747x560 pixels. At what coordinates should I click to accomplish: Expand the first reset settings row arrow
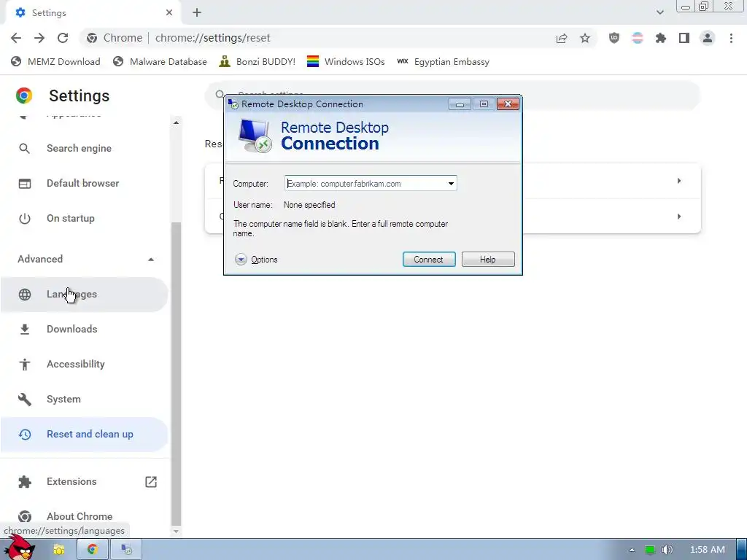(x=679, y=181)
